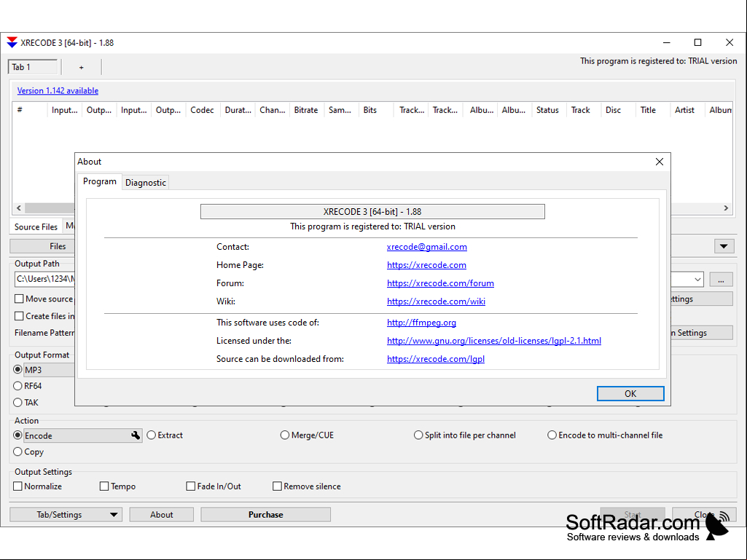This screenshot has height=560, width=747.
Task: Click the Status column header
Action: pyautogui.click(x=547, y=110)
